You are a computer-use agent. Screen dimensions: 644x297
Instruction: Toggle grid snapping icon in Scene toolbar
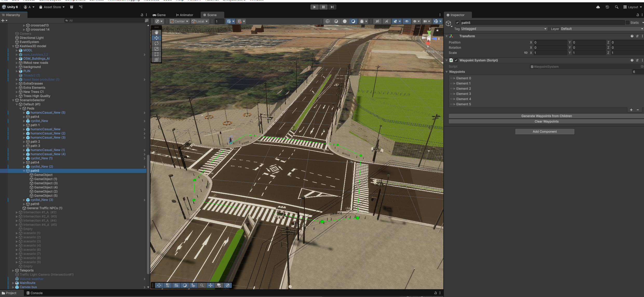tap(229, 21)
